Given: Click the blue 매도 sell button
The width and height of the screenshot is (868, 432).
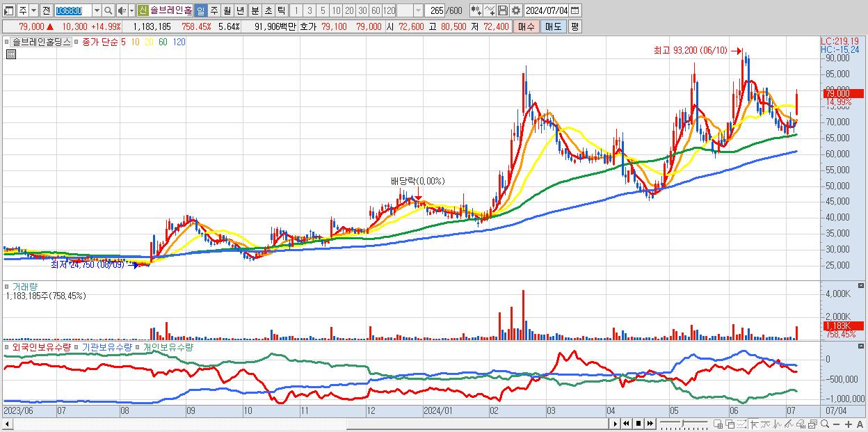Looking at the screenshot, I should (553, 26).
